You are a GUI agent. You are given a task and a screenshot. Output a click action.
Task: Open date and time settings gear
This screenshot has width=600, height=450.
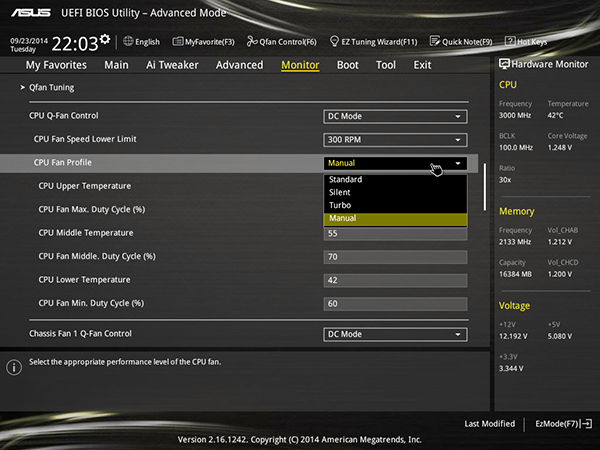pyautogui.click(x=105, y=39)
